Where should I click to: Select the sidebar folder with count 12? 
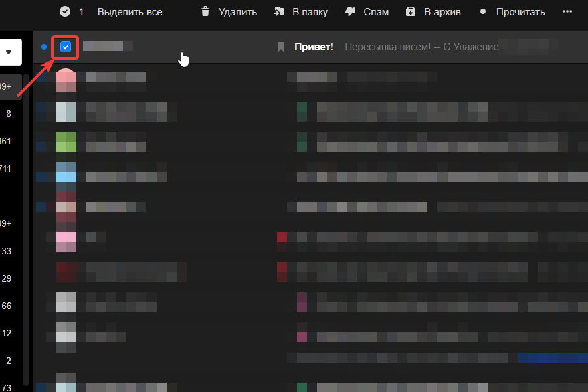pos(7,333)
